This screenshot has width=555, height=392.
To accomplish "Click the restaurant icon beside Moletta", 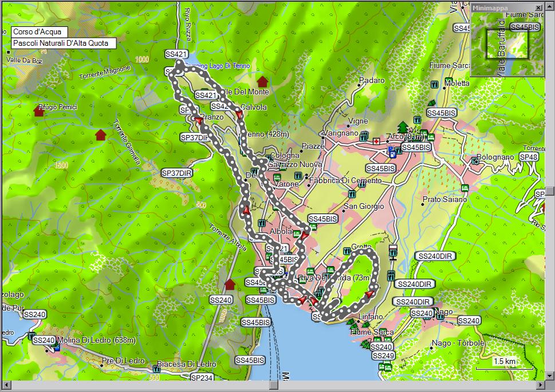I will coord(435,85).
